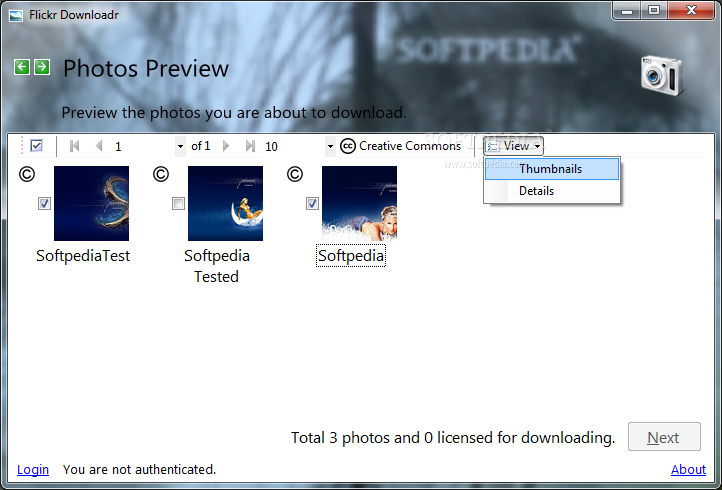Click copyright icon beside Softpedia photo
This screenshot has height=490, width=722.
[295, 174]
